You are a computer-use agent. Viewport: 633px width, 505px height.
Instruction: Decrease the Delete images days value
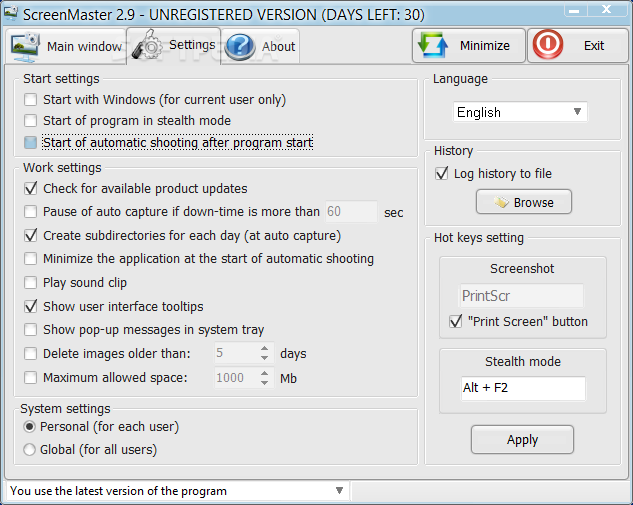click(x=264, y=358)
